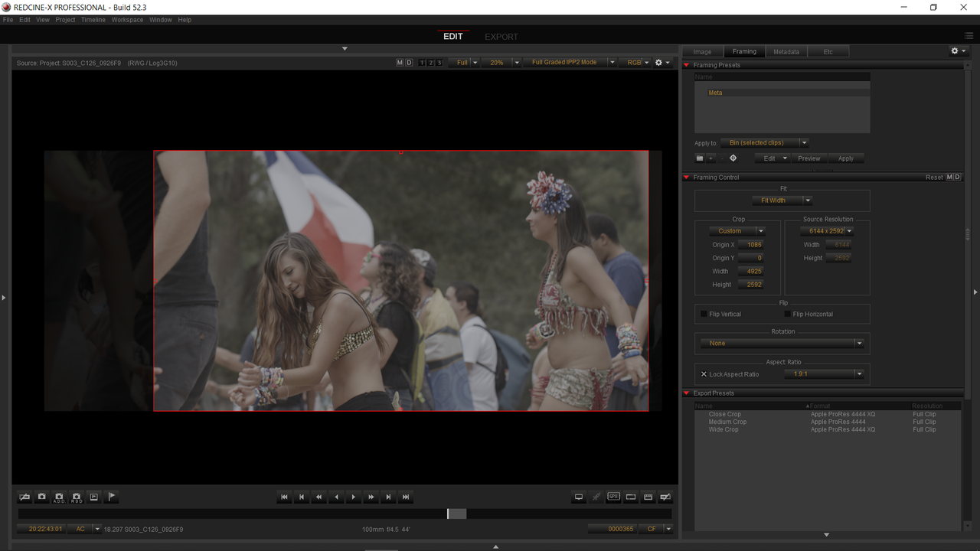
Task: Switch to the Metadata tab
Action: (x=786, y=52)
